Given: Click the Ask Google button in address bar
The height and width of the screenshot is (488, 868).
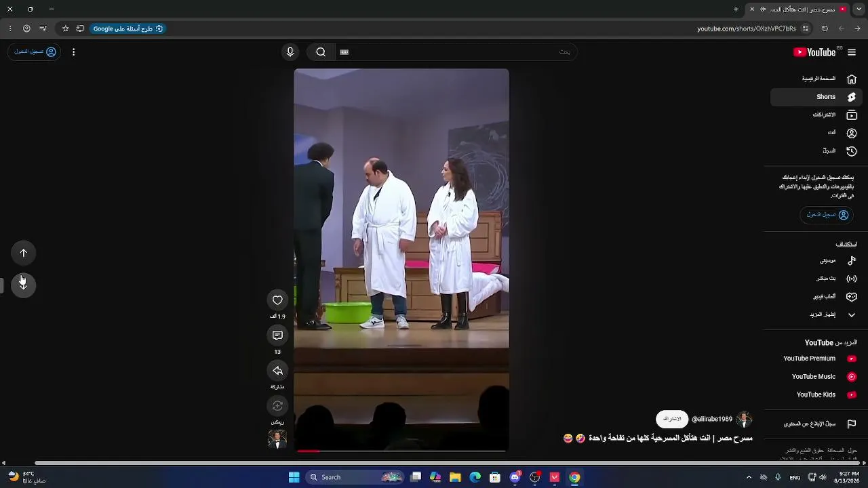Looking at the screenshot, I should click(x=128, y=28).
